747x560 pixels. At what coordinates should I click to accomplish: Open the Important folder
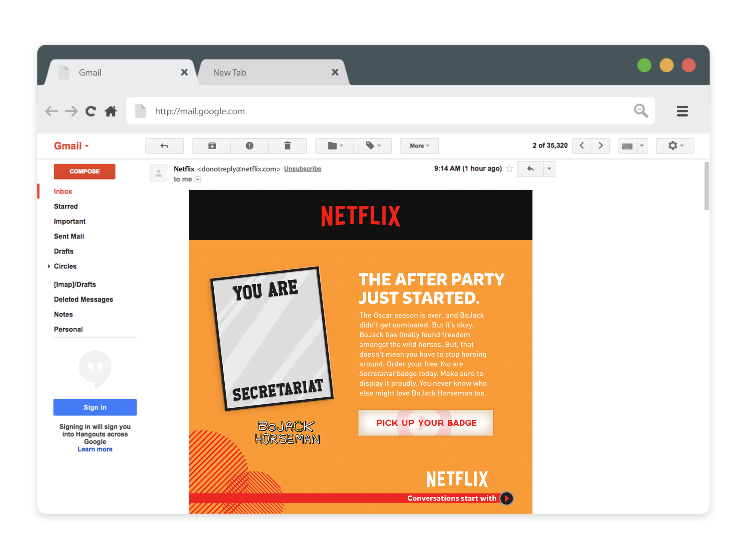coord(70,221)
